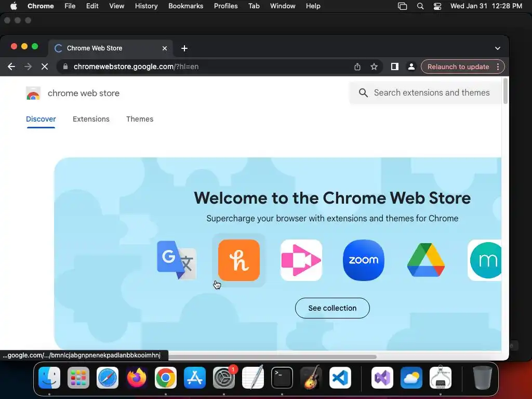
Task: Click the See collection button
Action: point(332,308)
